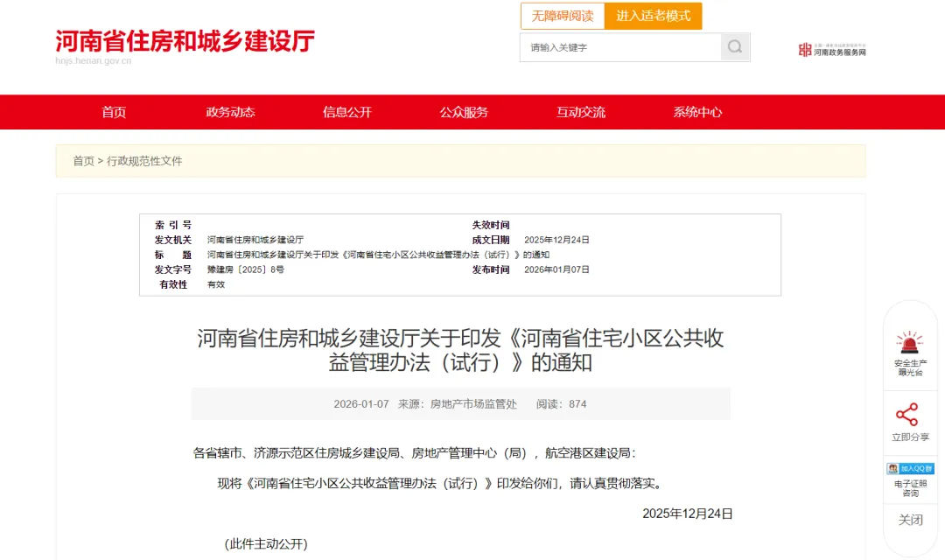Open the 电子证照咨询 sidebar item
945x560 pixels.
pos(911,486)
